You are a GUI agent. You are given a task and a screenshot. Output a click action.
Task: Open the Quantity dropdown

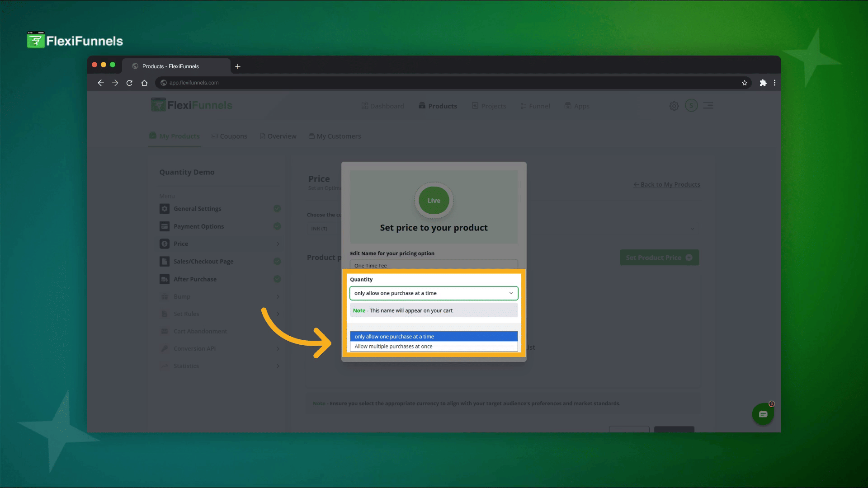coord(434,293)
